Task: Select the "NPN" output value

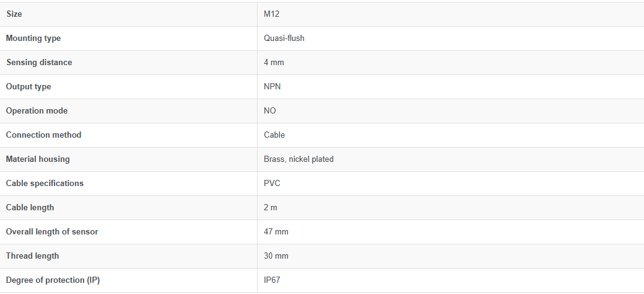Action: 272,87
